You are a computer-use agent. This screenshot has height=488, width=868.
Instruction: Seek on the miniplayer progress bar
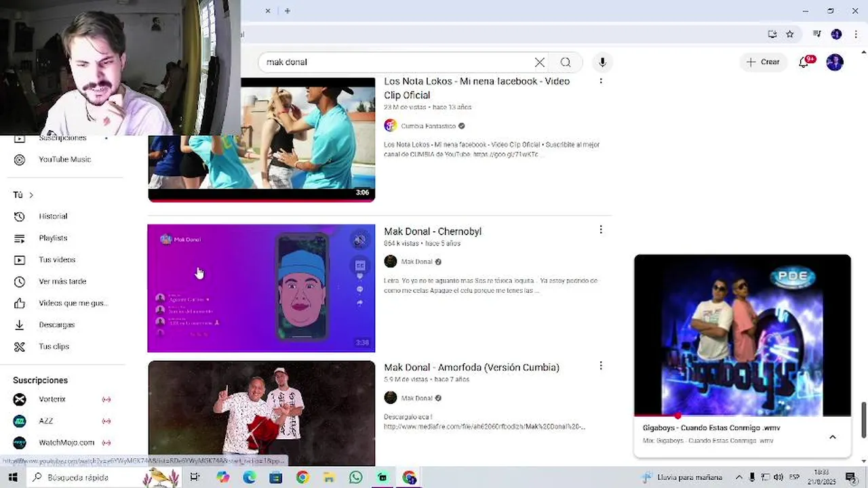click(742, 415)
